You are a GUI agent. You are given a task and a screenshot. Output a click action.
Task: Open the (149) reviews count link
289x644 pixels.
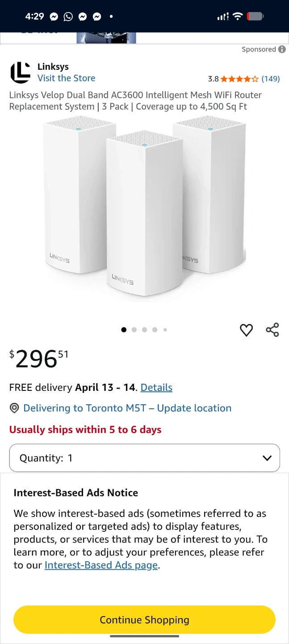(x=271, y=79)
